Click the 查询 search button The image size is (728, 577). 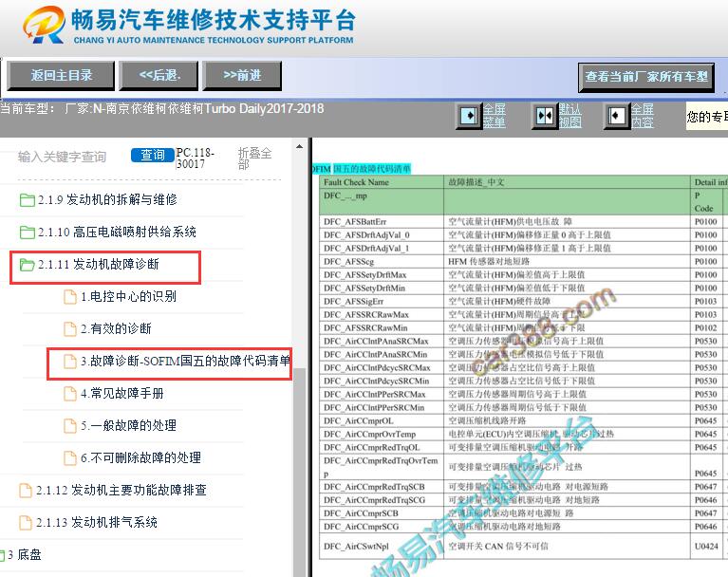152,155
